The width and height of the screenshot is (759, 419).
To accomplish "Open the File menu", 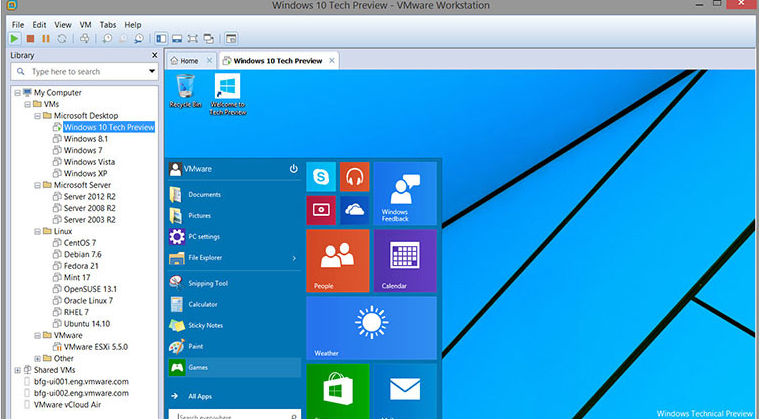I will pos(18,25).
